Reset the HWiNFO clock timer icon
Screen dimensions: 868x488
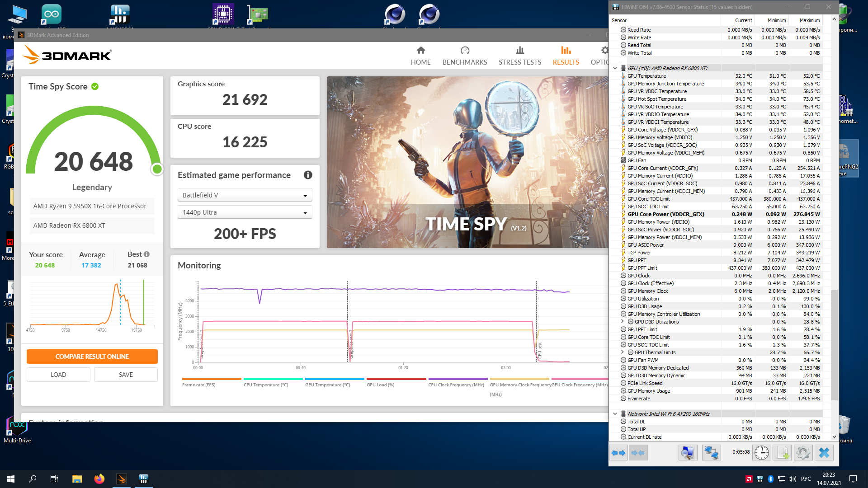(x=761, y=452)
